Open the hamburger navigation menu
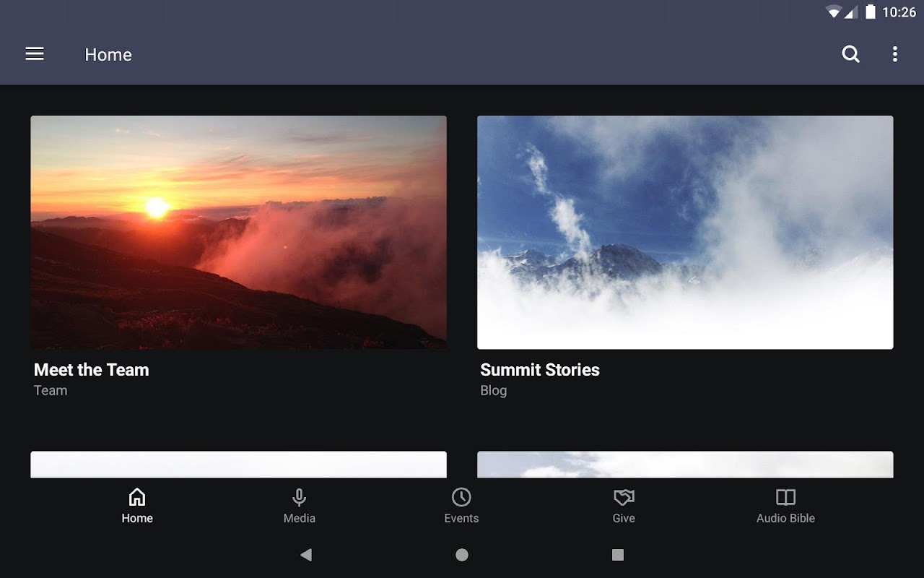 coord(35,54)
